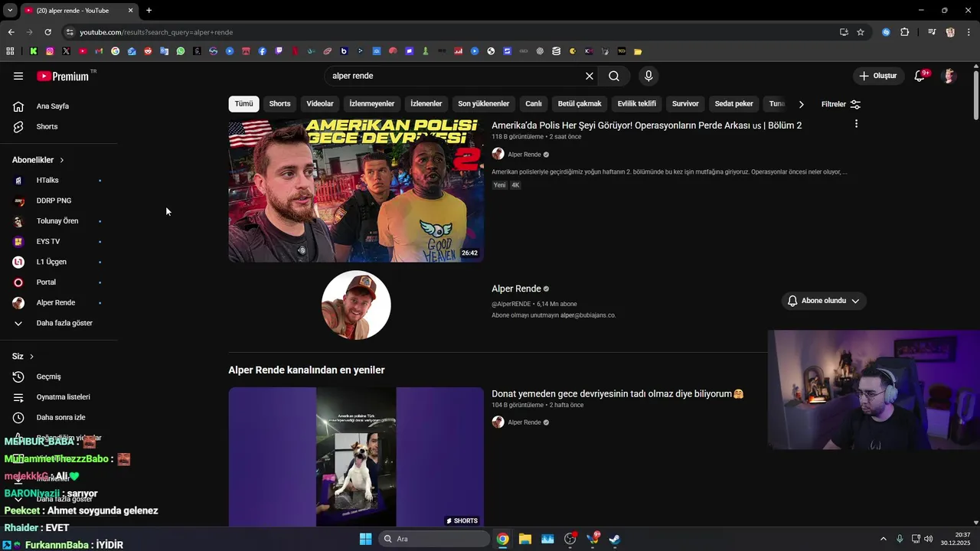Open the Donat yemeden Shorts video title
The height and width of the screenshot is (551, 980).
[x=617, y=394]
